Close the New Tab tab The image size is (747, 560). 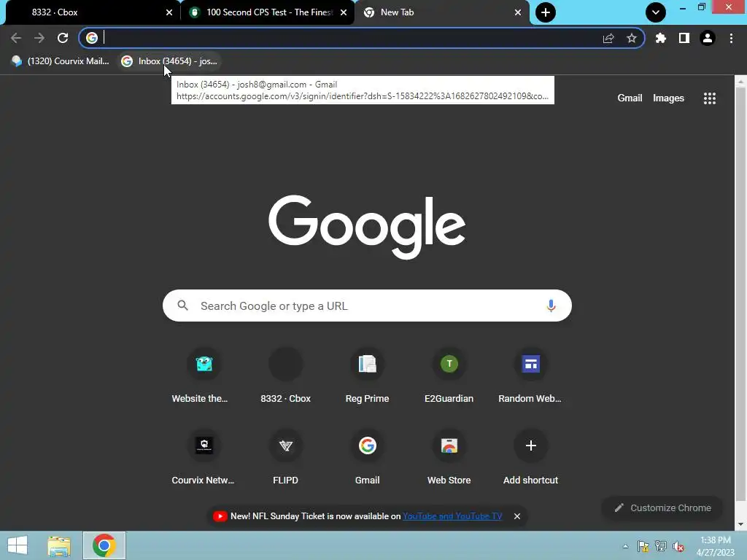click(x=518, y=12)
